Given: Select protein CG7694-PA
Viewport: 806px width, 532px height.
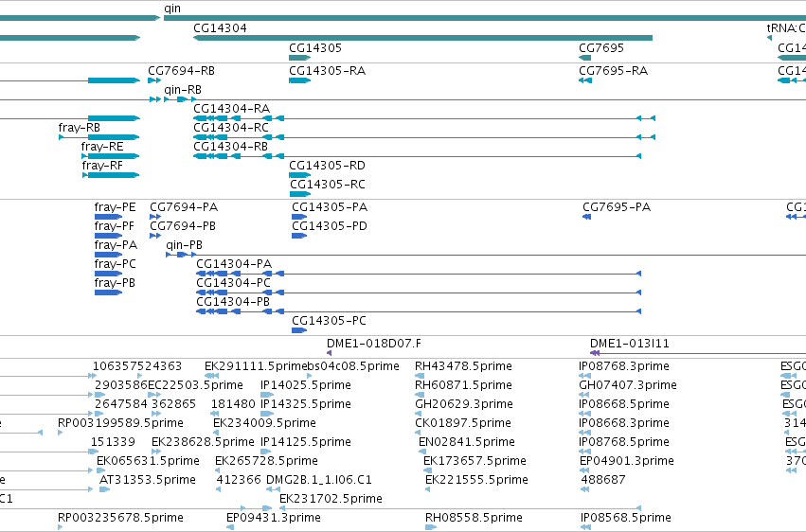Looking at the screenshot, I should tap(184, 207).
